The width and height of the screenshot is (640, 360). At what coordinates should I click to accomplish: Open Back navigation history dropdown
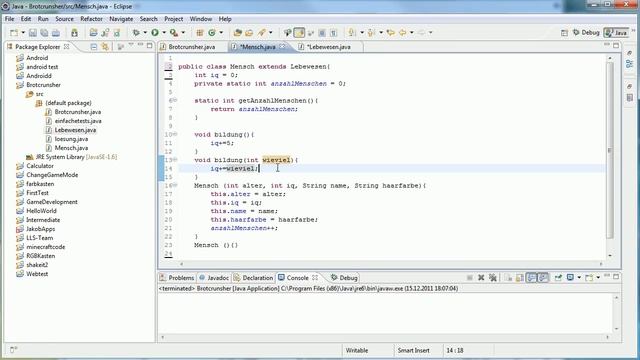click(x=411, y=33)
